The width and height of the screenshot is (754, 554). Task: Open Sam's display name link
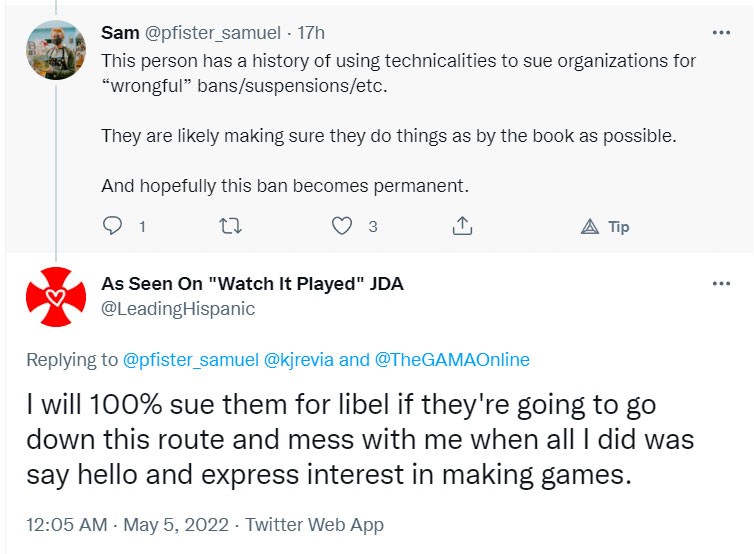[x=120, y=33]
